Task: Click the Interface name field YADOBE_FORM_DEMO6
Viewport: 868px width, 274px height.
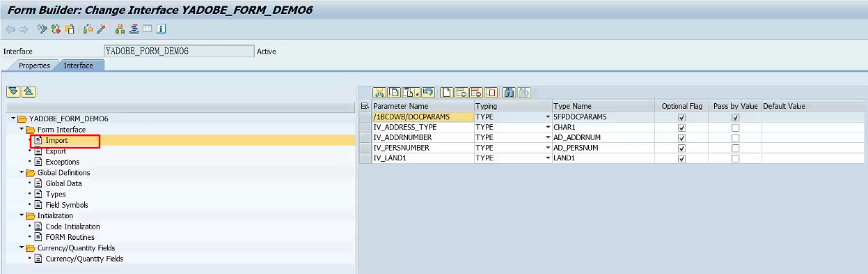Action: pyautogui.click(x=179, y=51)
